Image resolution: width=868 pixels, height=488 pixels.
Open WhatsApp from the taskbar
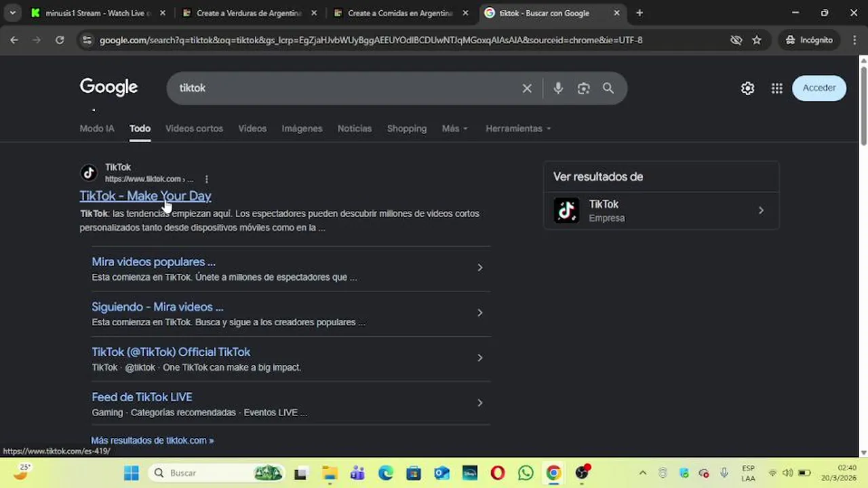click(x=526, y=472)
